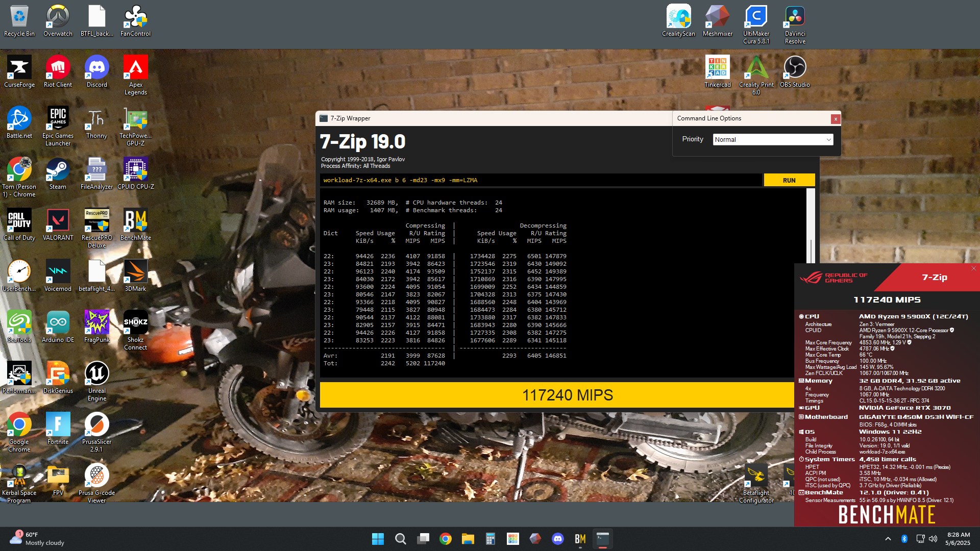980x551 pixels.
Task: Close the ROG 7-Zip result panel
Action: pyautogui.click(x=973, y=268)
